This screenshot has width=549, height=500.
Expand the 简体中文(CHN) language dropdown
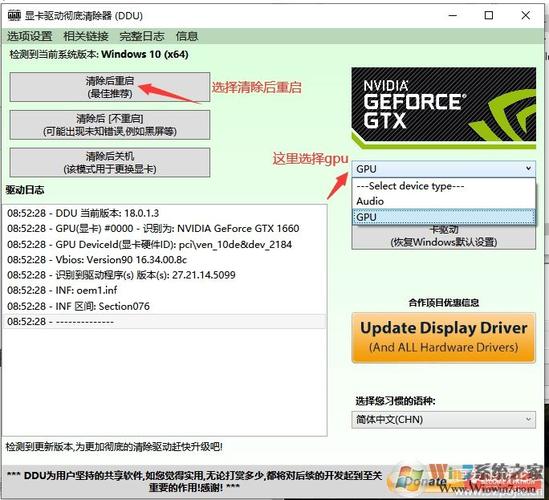444,419
